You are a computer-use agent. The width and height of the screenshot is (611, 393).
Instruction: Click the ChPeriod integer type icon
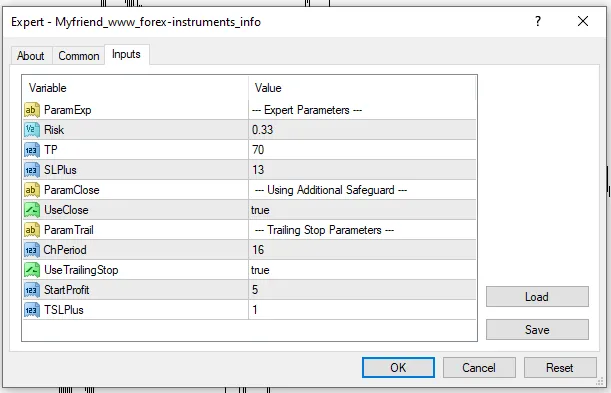pos(32,250)
